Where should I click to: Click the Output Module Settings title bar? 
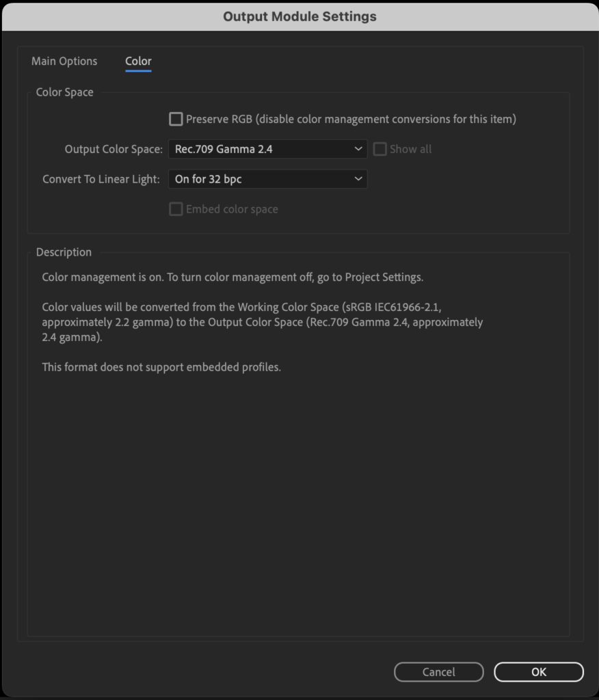299,16
